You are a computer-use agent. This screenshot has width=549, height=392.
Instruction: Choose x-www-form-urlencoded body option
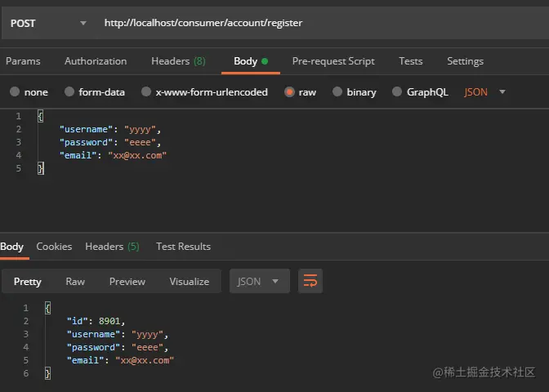[x=146, y=91]
